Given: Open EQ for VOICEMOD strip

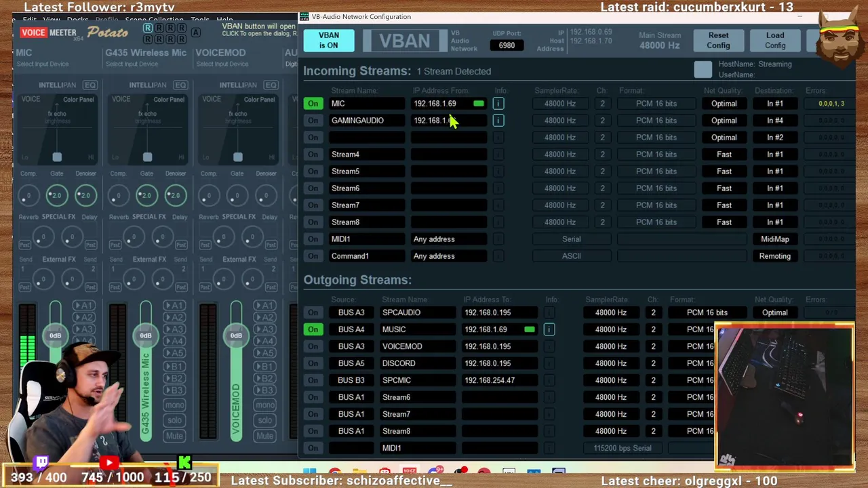Looking at the screenshot, I should tap(271, 85).
